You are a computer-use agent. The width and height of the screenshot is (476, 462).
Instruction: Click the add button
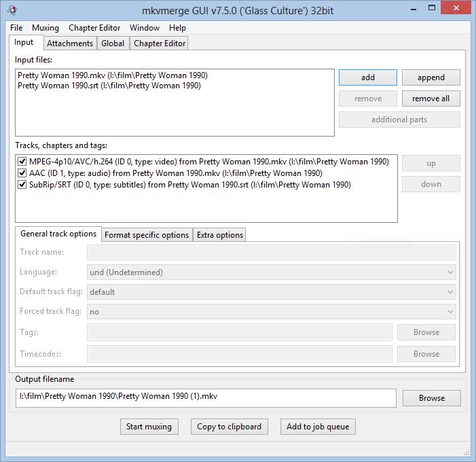[x=368, y=77]
